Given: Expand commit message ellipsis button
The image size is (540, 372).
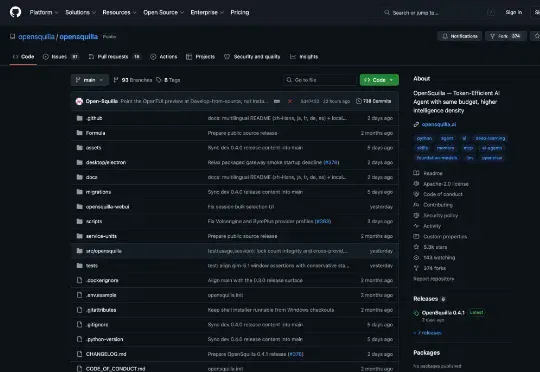Looking at the screenshot, I should (x=277, y=101).
